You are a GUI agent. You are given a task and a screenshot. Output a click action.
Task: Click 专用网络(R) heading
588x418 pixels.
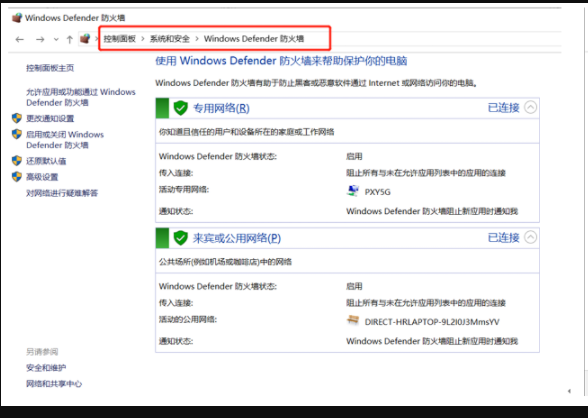click(x=221, y=108)
